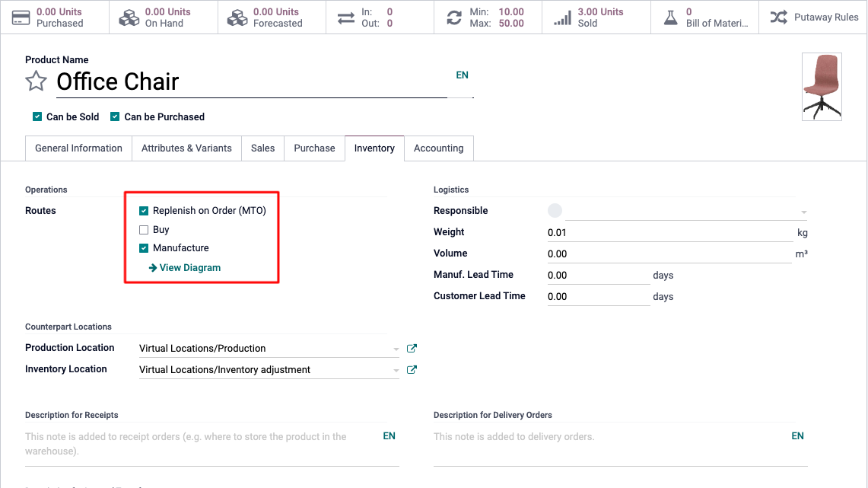The height and width of the screenshot is (488, 868).
Task: Click the View Diagram link
Action: pyautogui.click(x=189, y=268)
